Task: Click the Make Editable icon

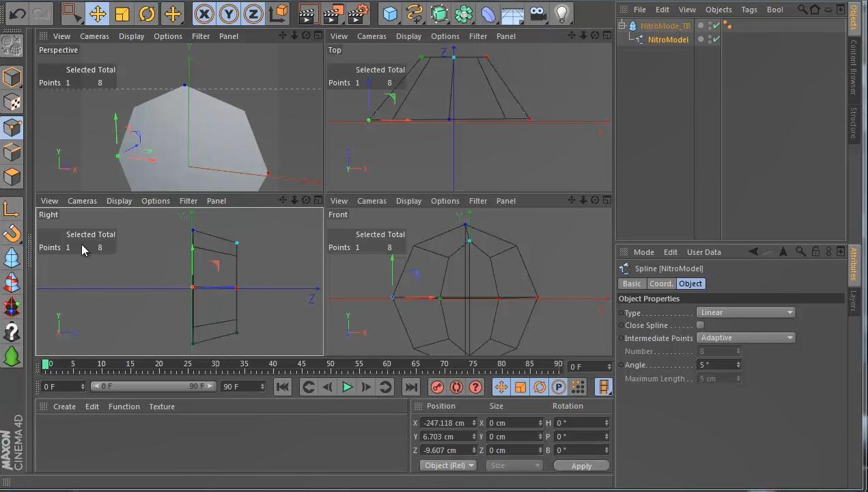Action: click(x=12, y=45)
